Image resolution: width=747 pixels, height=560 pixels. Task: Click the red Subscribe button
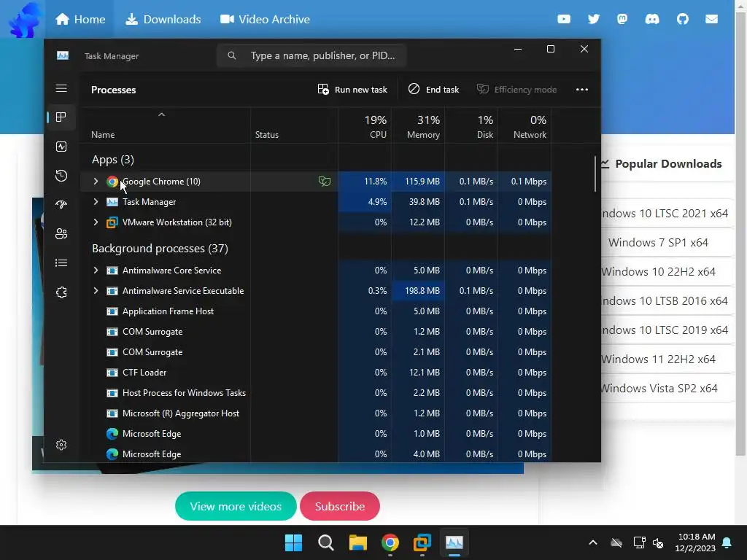pyautogui.click(x=340, y=506)
